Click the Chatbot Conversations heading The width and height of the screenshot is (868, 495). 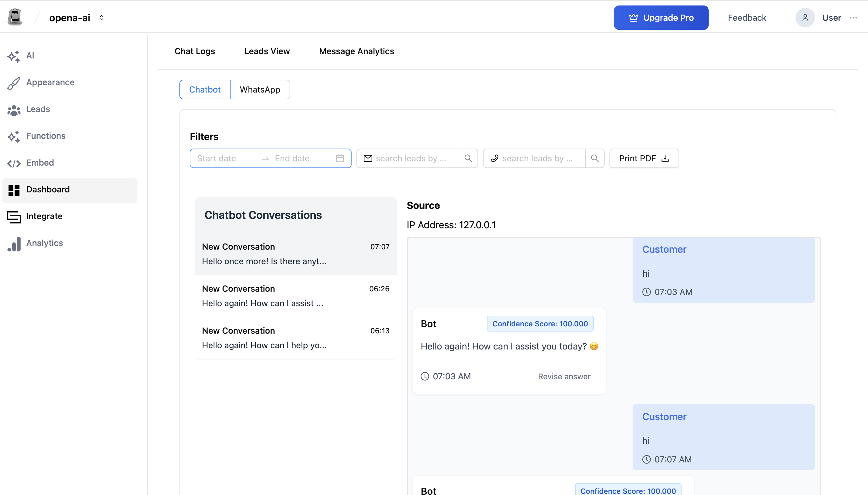(x=263, y=215)
